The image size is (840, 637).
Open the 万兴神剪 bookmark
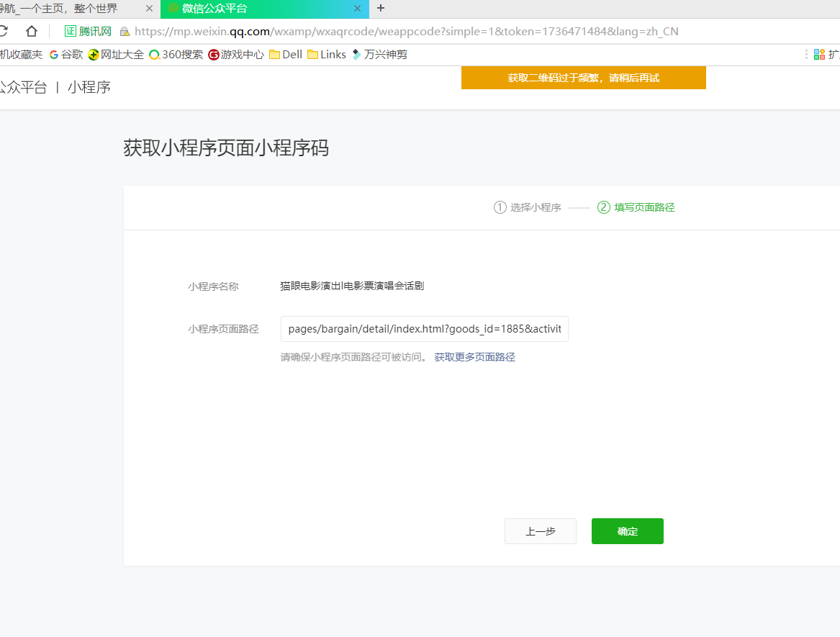pyautogui.click(x=379, y=55)
